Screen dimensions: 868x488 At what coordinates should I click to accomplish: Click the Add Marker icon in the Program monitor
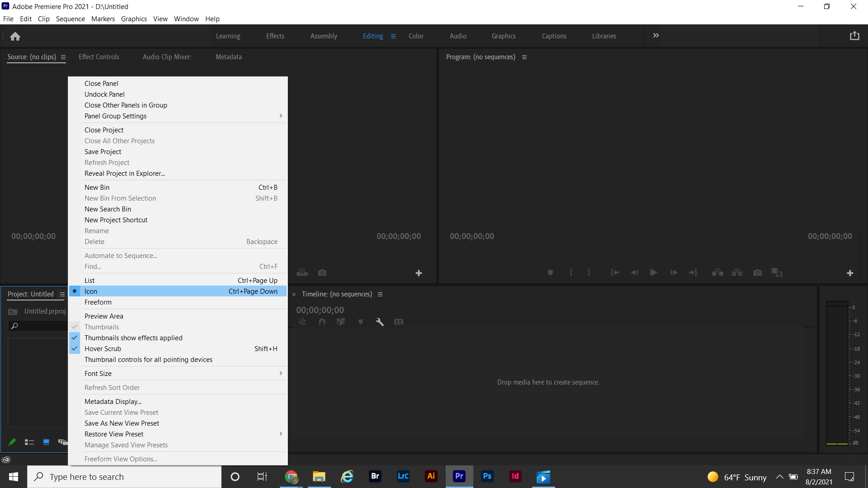(550, 272)
